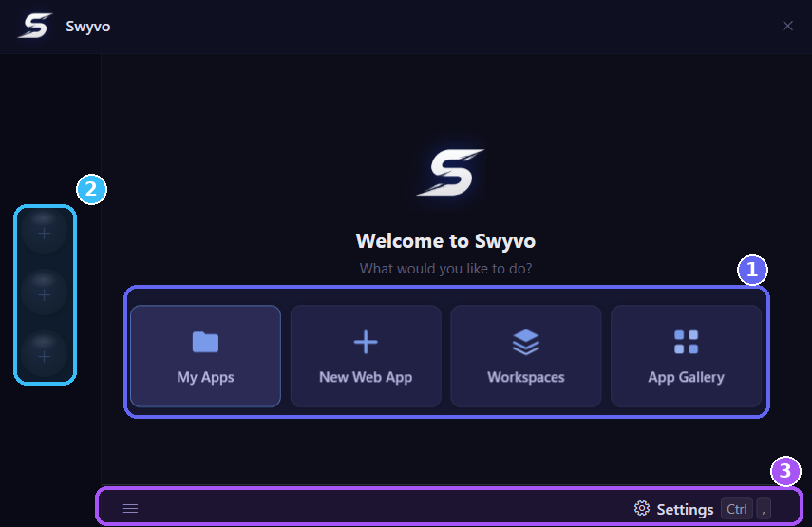Image resolution: width=812 pixels, height=527 pixels.
Task: Open the My Apps card
Action: click(205, 356)
